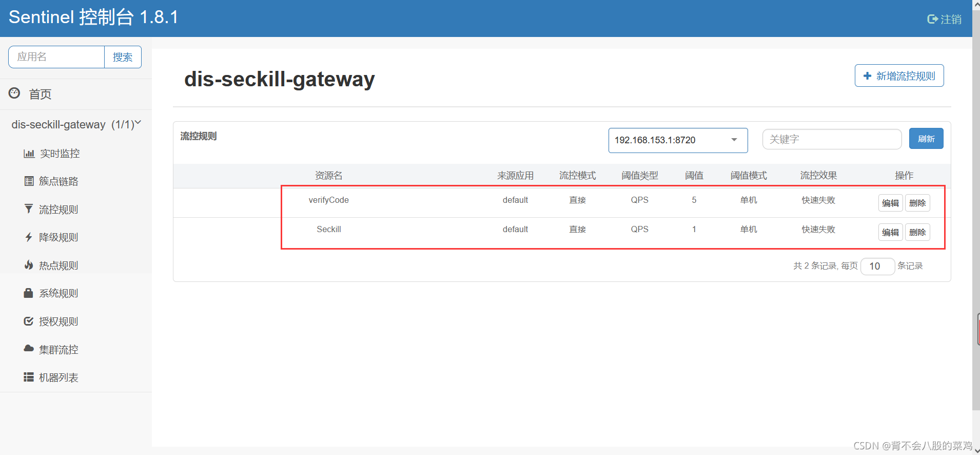Image resolution: width=980 pixels, height=455 pixels.
Task: Edit the verifyCode rule with 编辑
Action: (x=890, y=203)
